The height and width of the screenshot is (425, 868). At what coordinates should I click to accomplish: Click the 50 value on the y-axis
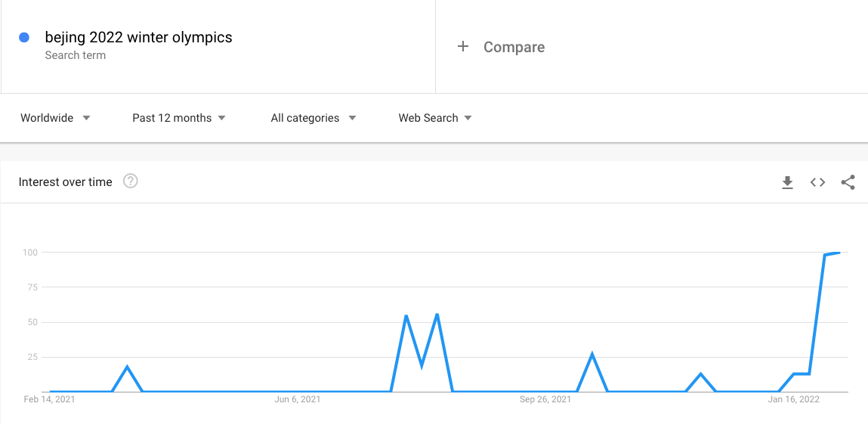[31, 322]
